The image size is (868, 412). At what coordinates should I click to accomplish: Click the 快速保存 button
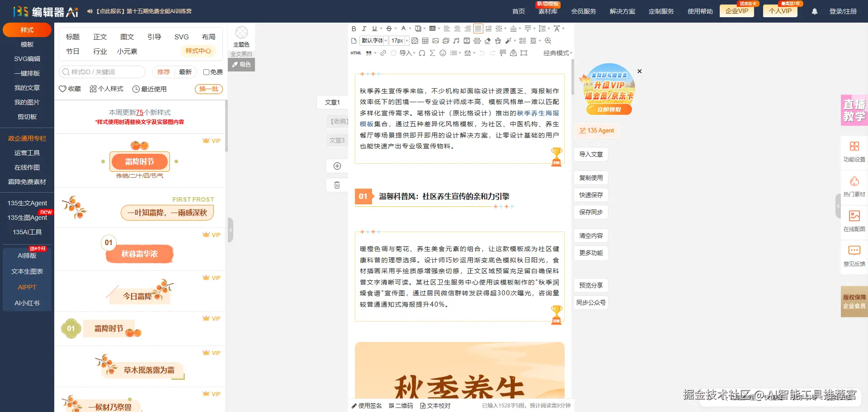(591, 195)
